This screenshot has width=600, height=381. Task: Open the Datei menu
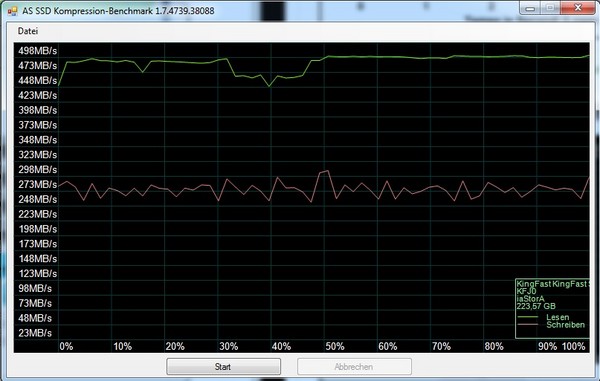pyautogui.click(x=28, y=31)
